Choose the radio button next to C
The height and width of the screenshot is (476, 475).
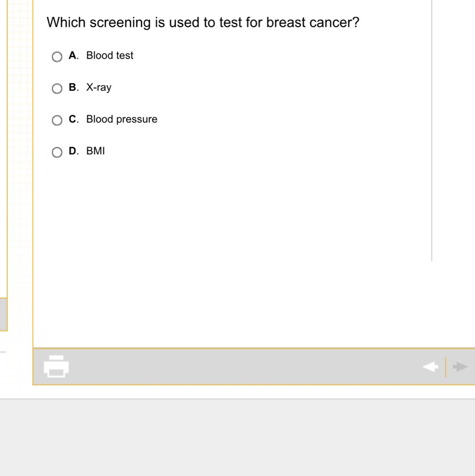tap(57, 120)
